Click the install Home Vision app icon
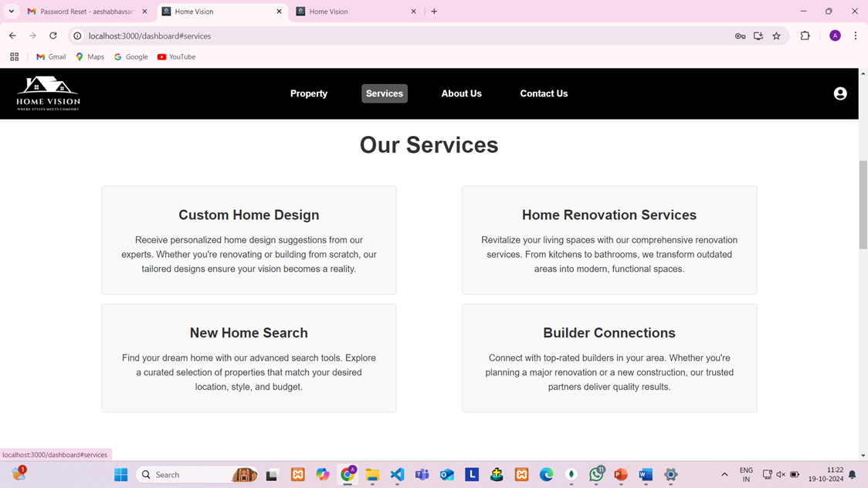Image resolution: width=868 pixels, height=488 pixels. pyautogui.click(x=758, y=36)
